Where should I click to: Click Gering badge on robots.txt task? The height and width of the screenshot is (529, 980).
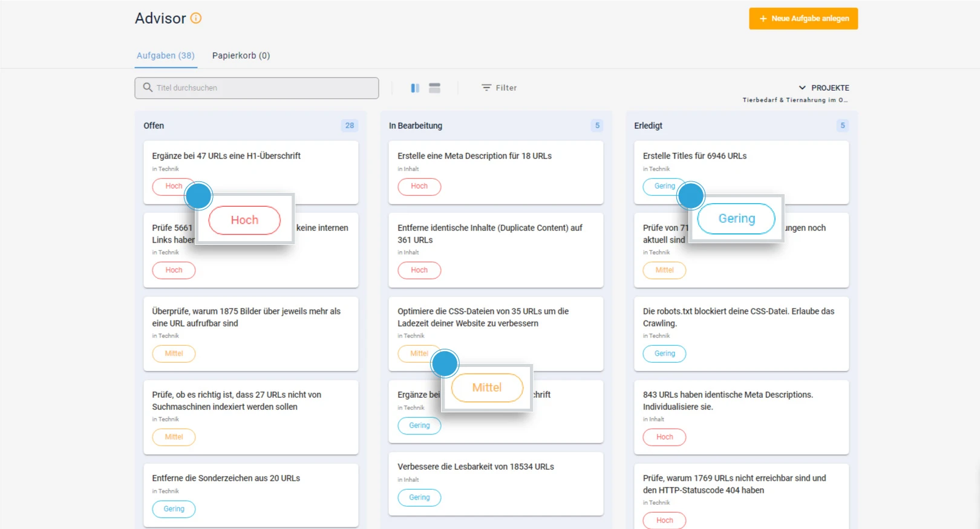click(x=664, y=354)
